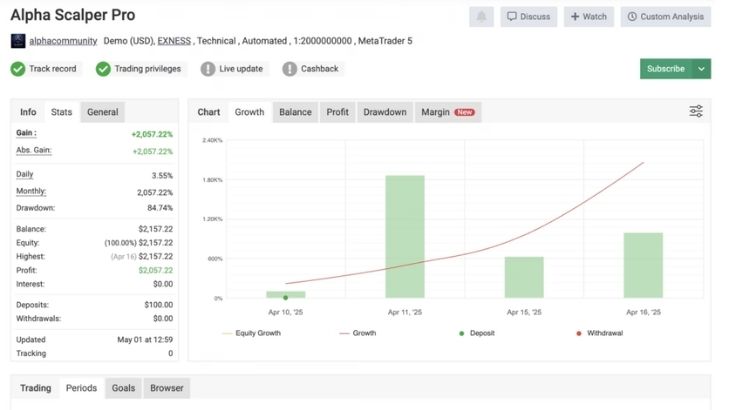This screenshot has height=410, width=730.
Task: Open chart settings sliders icon
Action: (696, 112)
